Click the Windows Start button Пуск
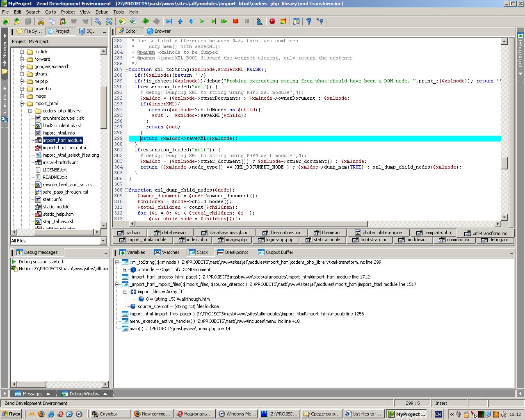This screenshot has height=420, width=525. point(11,414)
